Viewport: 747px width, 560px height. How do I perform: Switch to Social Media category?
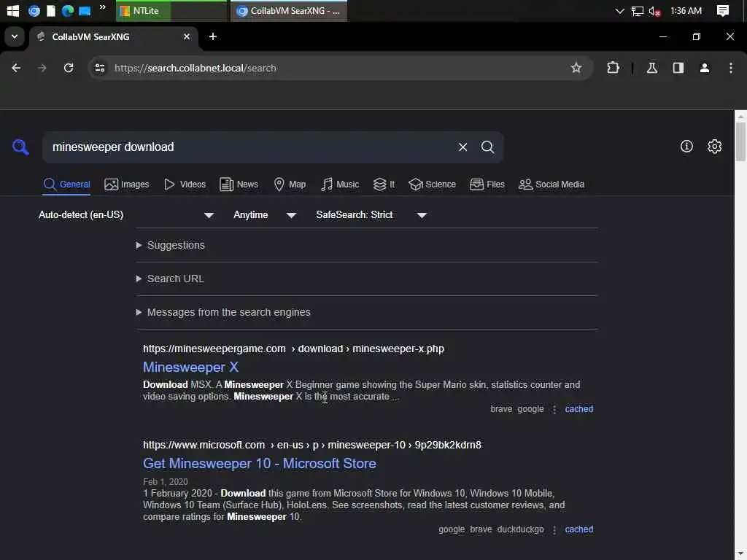point(551,184)
